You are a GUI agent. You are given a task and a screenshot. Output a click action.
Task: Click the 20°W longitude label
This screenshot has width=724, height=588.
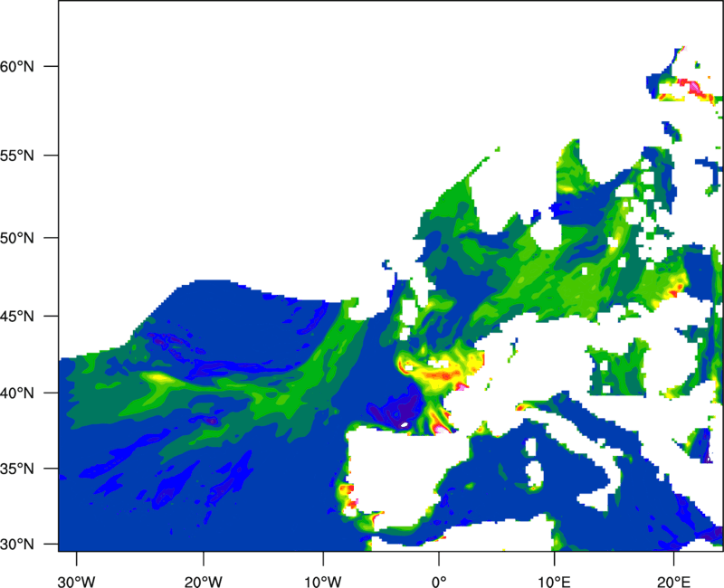[x=203, y=582]
